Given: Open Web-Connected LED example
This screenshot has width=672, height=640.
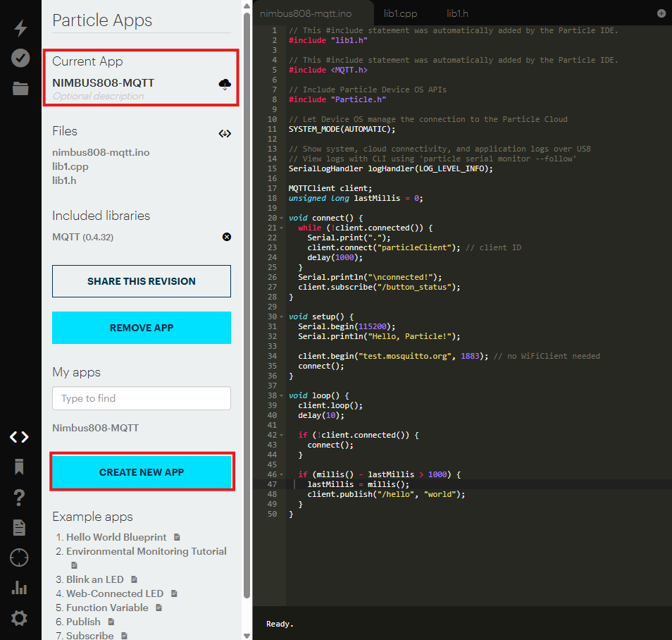Looking at the screenshot, I should point(115,593).
